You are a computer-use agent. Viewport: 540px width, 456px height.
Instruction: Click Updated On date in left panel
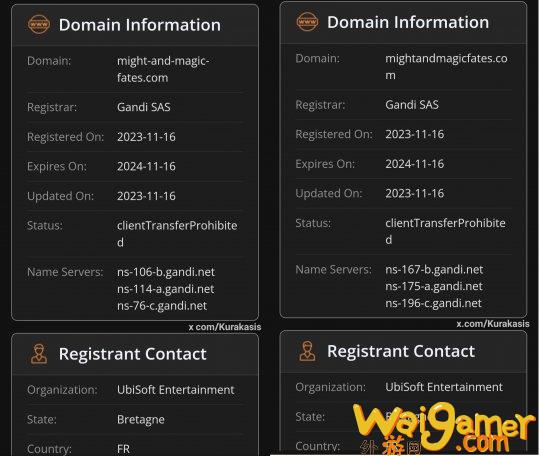[x=146, y=196]
